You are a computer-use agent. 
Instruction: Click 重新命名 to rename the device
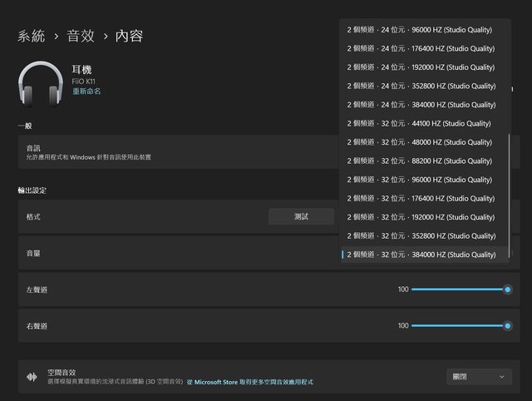[x=86, y=92]
